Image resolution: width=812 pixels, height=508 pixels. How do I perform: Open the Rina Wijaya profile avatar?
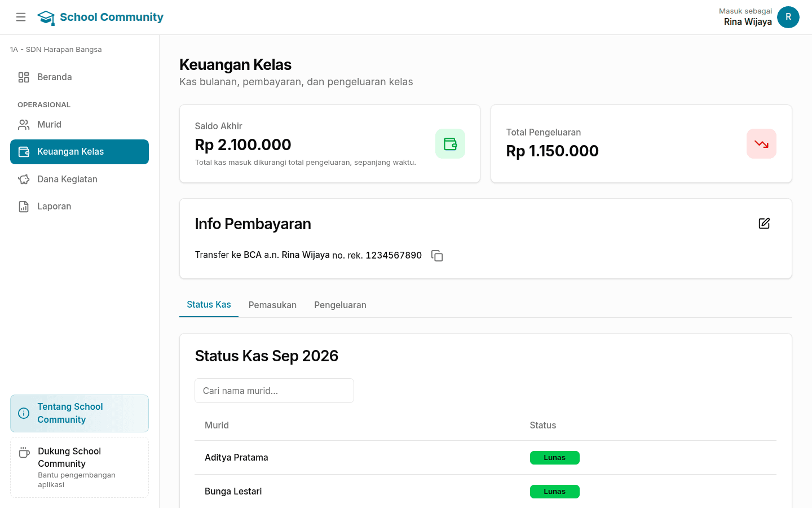click(x=788, y=17)
